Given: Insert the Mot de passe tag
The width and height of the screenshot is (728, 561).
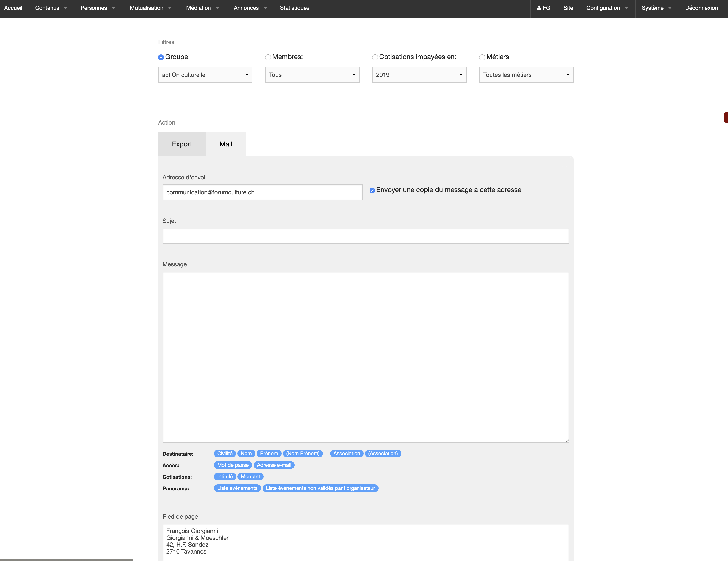Looking at the screenshot, I should click(233, 465).
